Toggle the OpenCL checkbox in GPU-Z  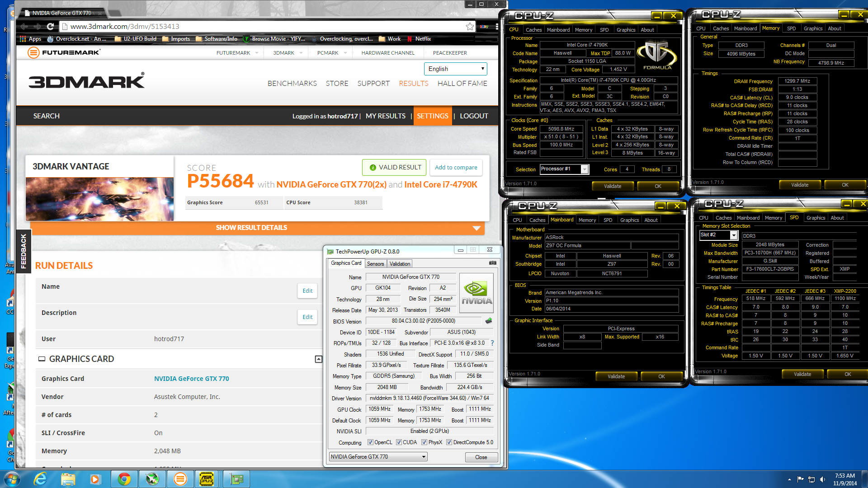370,442
